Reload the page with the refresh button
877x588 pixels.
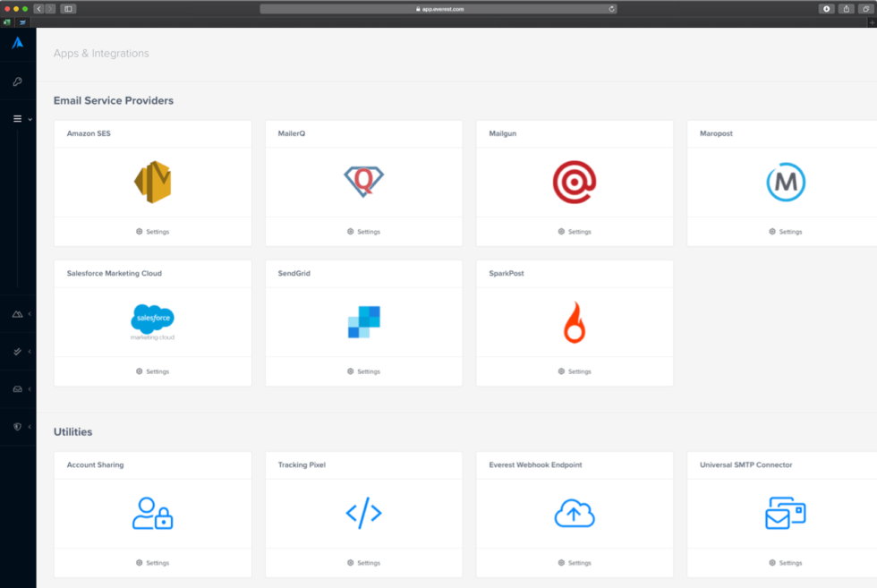tap(611, 9)
